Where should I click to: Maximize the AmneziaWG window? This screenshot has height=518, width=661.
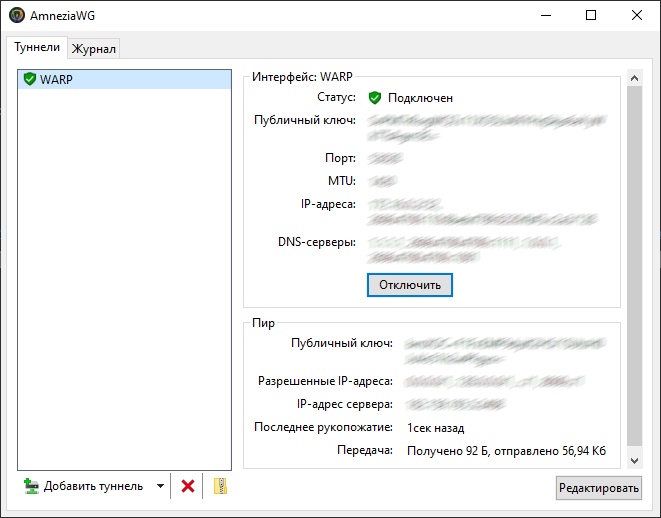[x=591, y=15]
